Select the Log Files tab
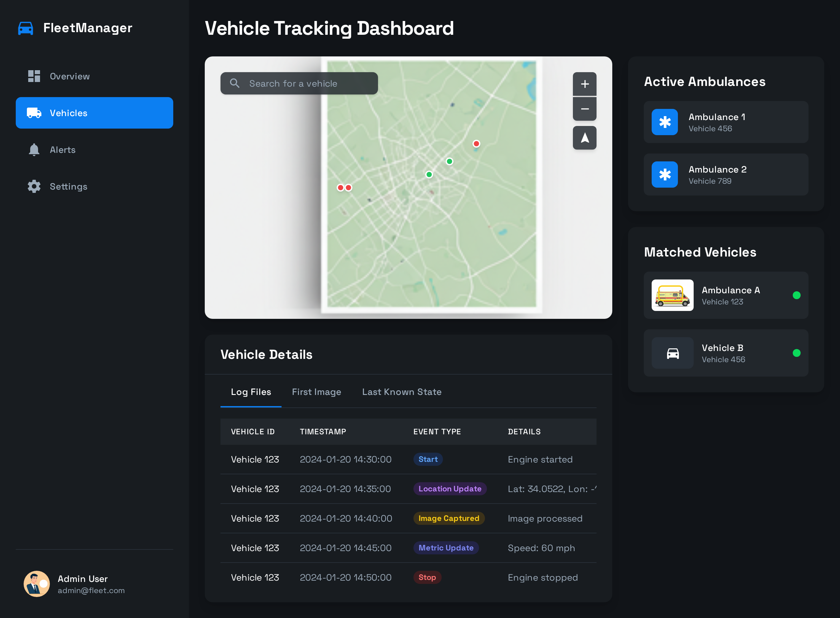This screenshot has width=840, height=618. pos(251,392)
